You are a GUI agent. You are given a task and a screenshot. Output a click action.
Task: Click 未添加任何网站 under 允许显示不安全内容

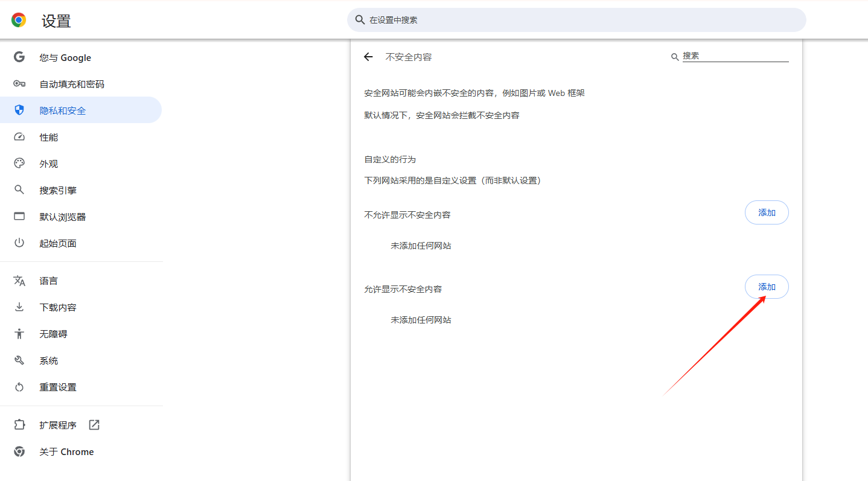pos(421,320)
